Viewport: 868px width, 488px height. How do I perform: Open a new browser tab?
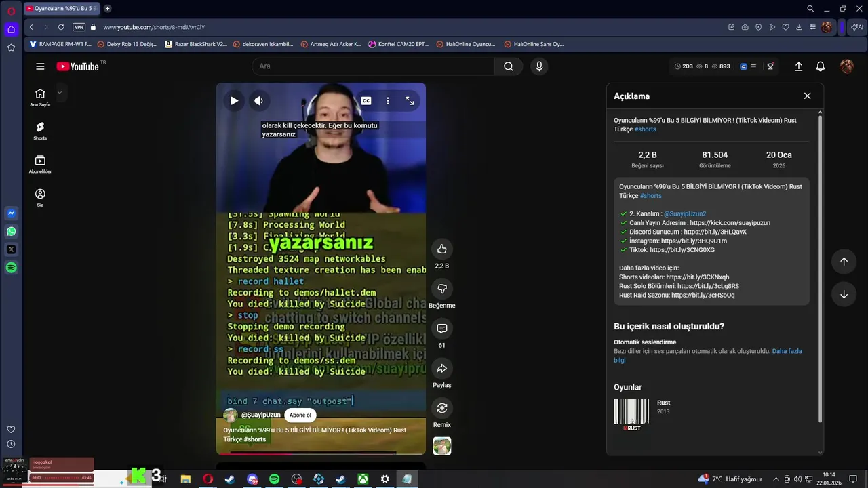pos(107,9)
